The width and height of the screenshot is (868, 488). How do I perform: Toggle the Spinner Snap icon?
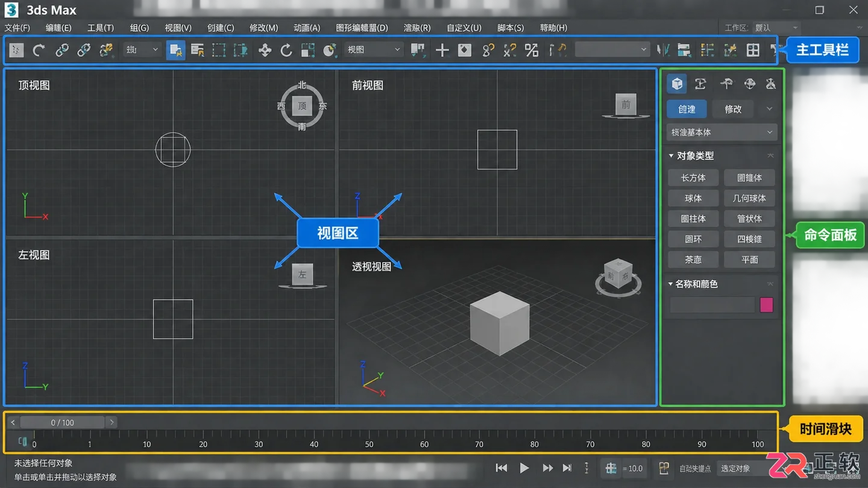click(x=558, y=50)
